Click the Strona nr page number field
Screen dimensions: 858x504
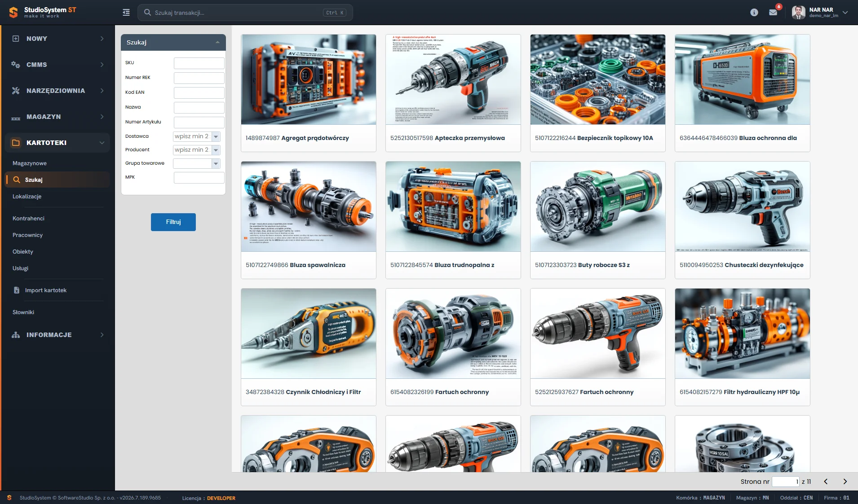(x=786, y=482)
